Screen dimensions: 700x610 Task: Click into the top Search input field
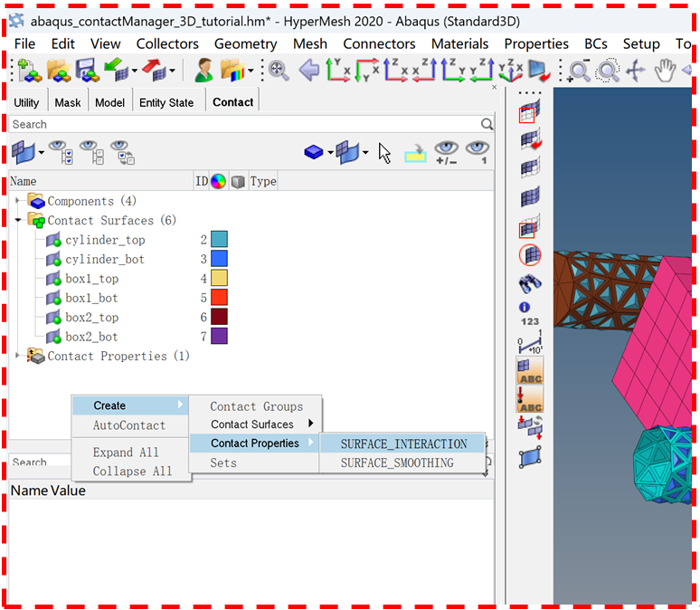pos(245,124)
